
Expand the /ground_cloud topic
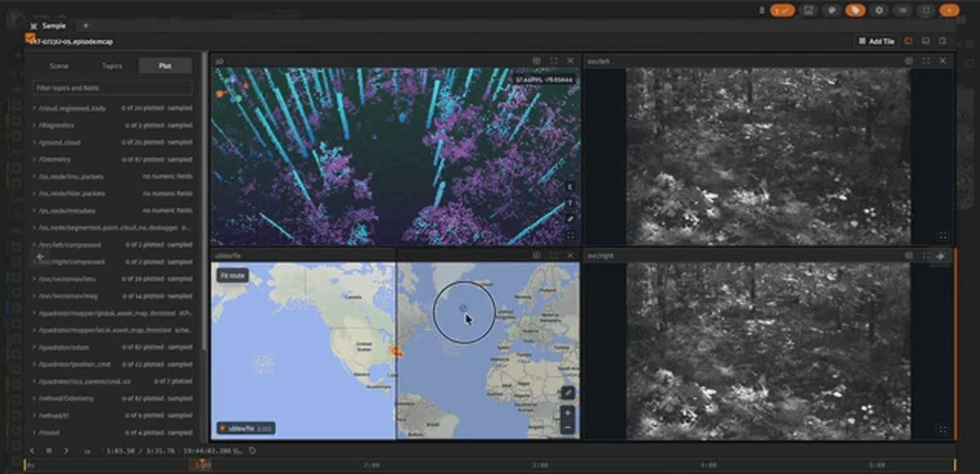point(113,142)
